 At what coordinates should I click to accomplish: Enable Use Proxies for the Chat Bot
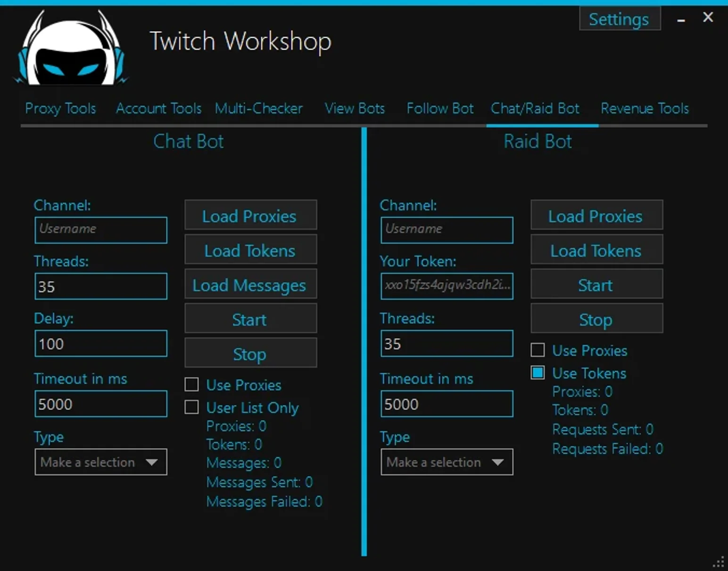(192, 384)
